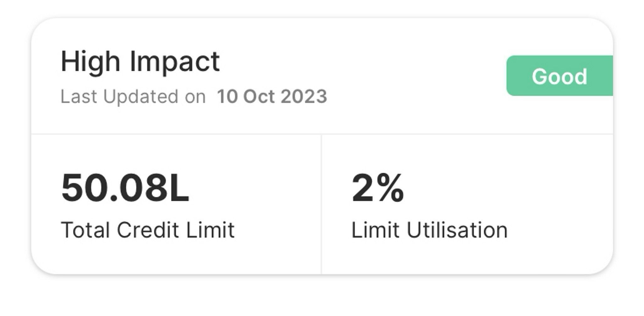This screenshot has height=316, width=644.
Task: Click the word Updated in the subtitle
Action: click(141, 96)
